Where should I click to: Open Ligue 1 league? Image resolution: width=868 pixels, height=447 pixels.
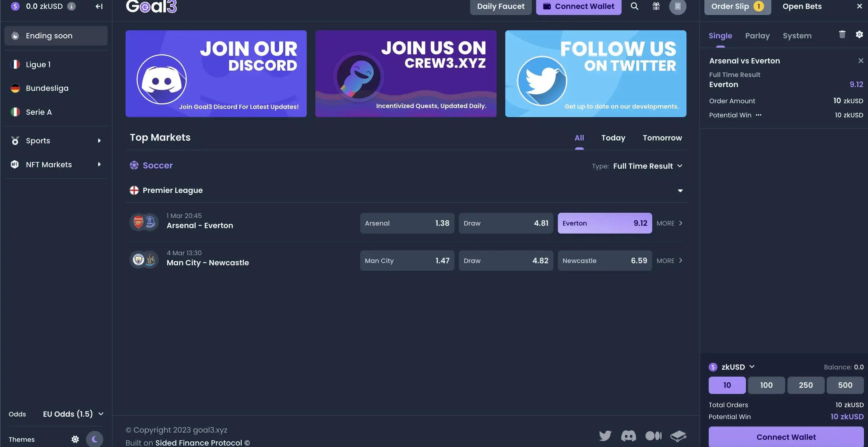pyautogui.click(x=56, y=64)
